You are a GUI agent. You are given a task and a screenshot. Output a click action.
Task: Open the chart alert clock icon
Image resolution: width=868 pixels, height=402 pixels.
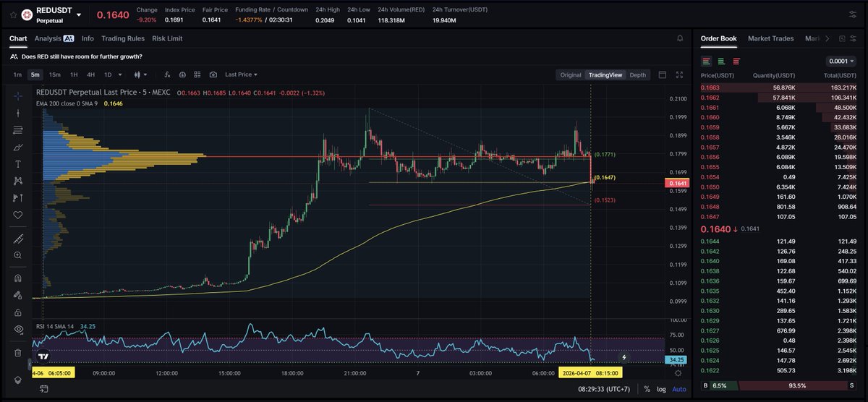pyautogui.click(x=182, y=74)
